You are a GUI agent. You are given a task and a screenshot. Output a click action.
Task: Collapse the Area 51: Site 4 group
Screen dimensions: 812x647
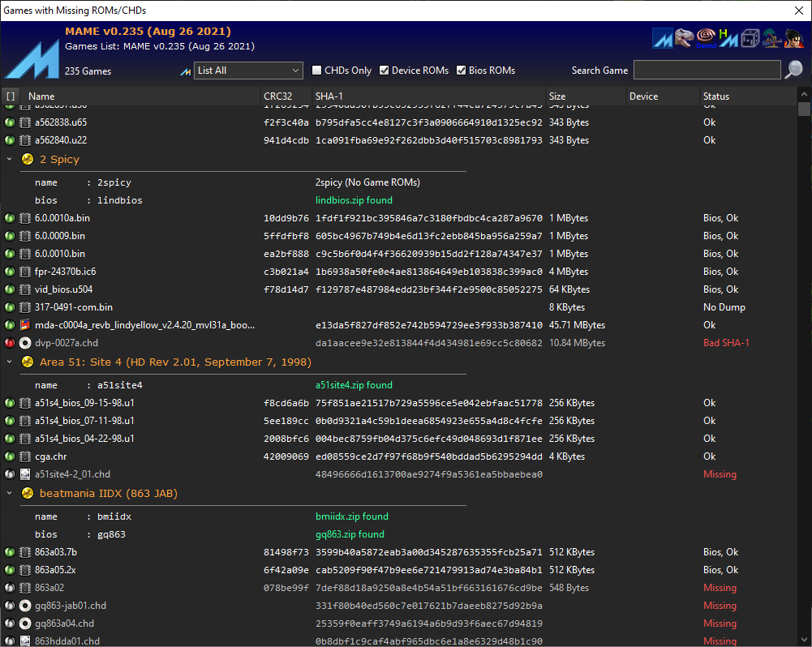(x=10, y=362)
